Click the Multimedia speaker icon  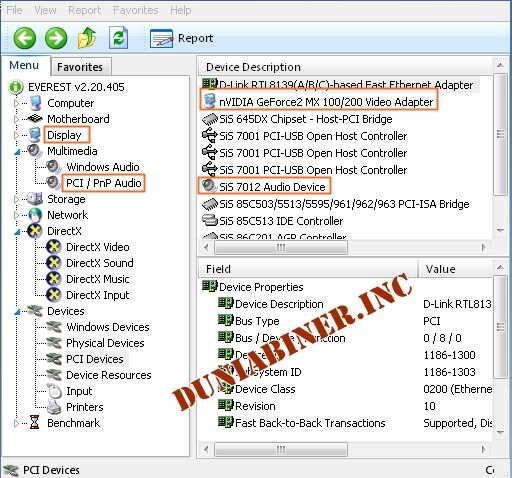coord(35,151)
